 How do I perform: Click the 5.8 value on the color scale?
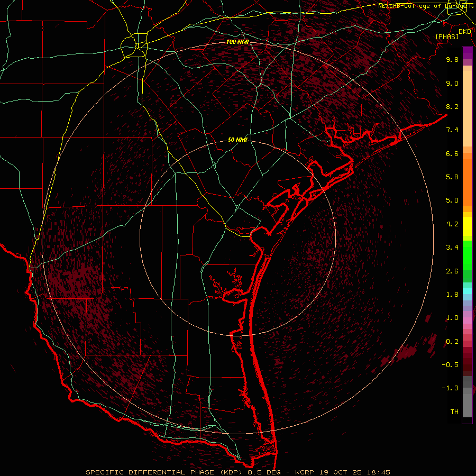[452, 177]
